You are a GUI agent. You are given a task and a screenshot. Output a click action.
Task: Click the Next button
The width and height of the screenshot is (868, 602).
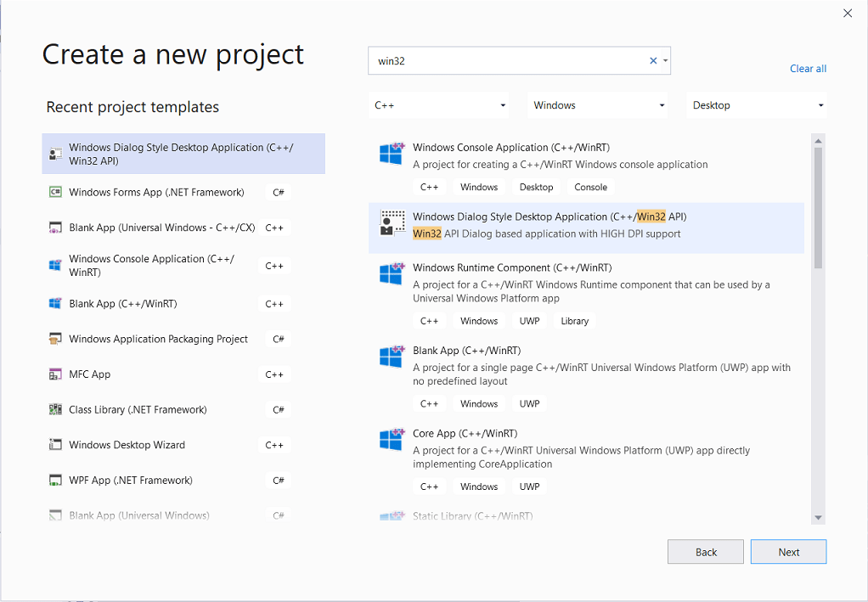tap(788, 552)
